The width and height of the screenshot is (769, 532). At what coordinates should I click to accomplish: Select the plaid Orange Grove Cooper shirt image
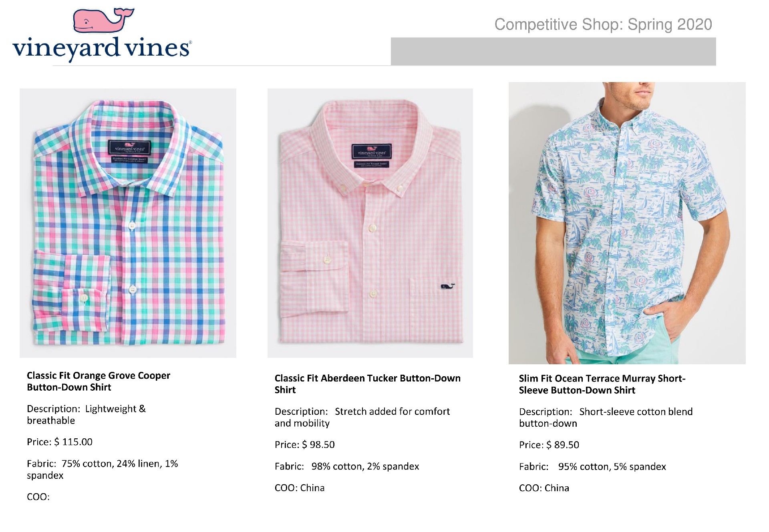pos(128,223)
